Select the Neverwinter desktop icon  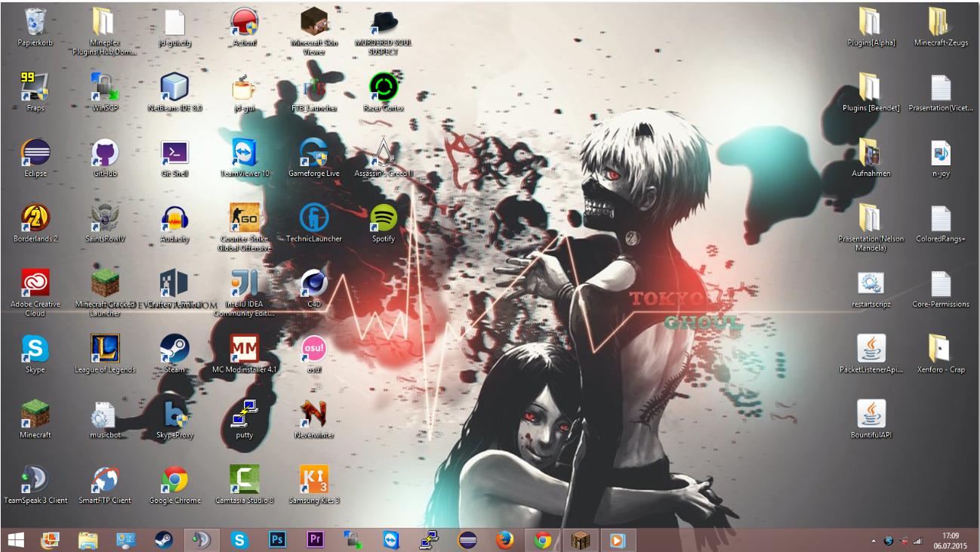[314, 420]
